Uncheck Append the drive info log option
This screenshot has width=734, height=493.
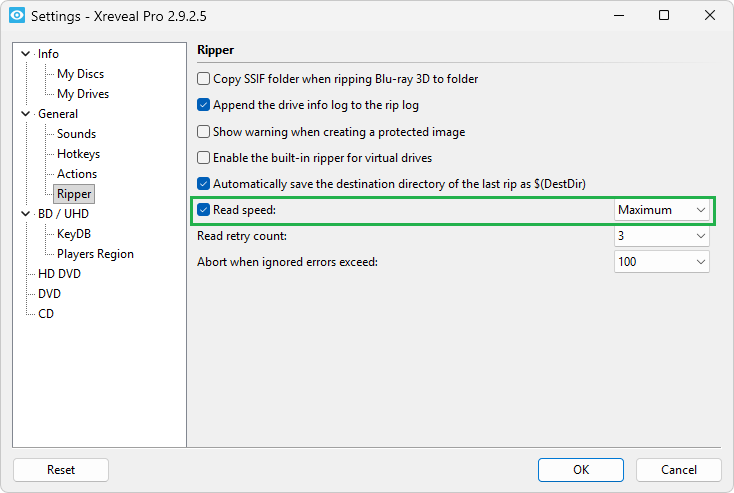204,105
